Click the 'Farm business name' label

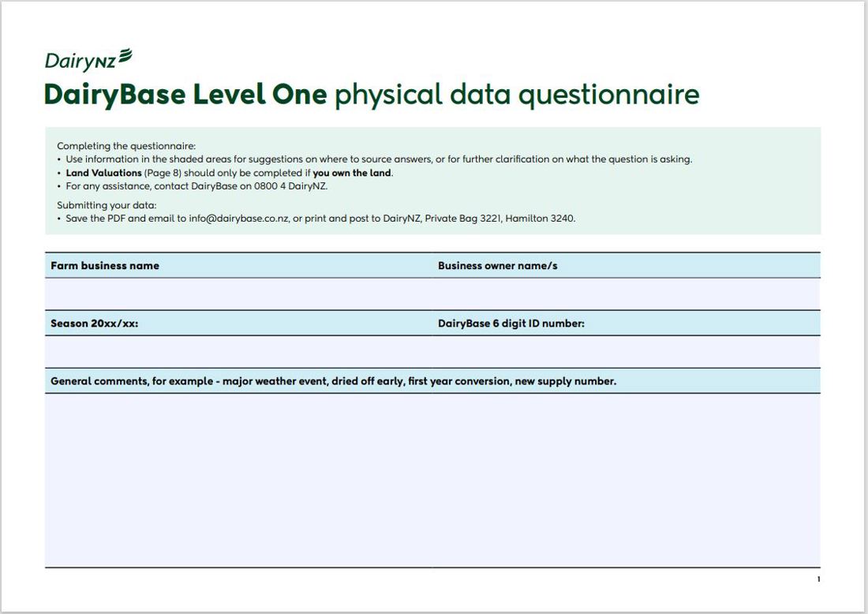(x=105, y=266)
